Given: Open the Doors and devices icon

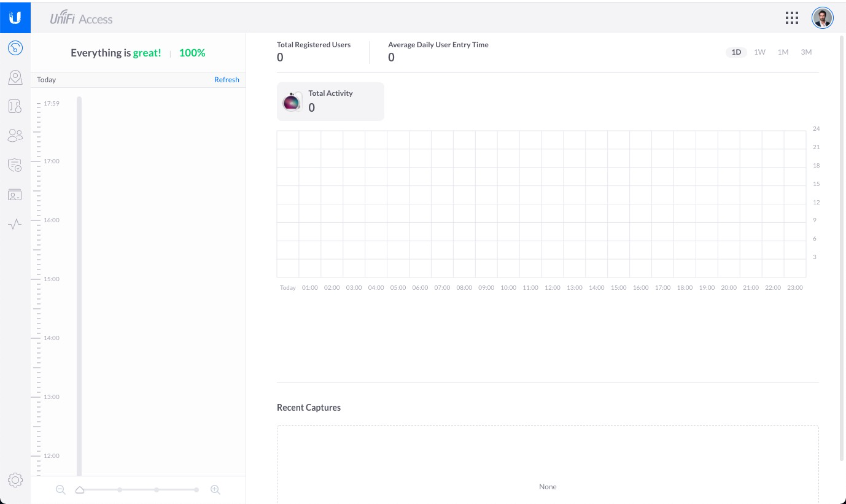Looking at the screenshot, I should pos(15,106).
